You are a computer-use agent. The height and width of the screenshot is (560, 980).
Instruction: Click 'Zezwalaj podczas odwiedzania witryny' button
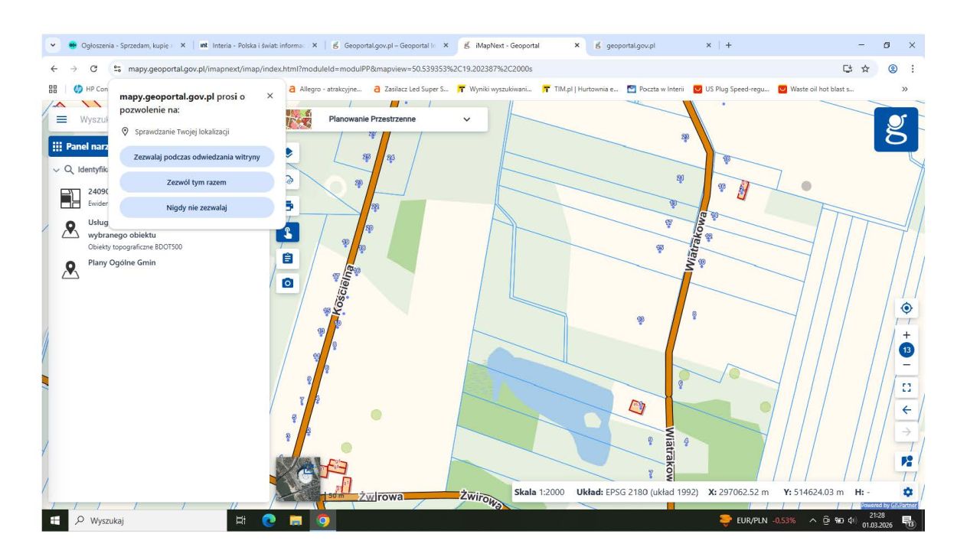click(197, 157)
